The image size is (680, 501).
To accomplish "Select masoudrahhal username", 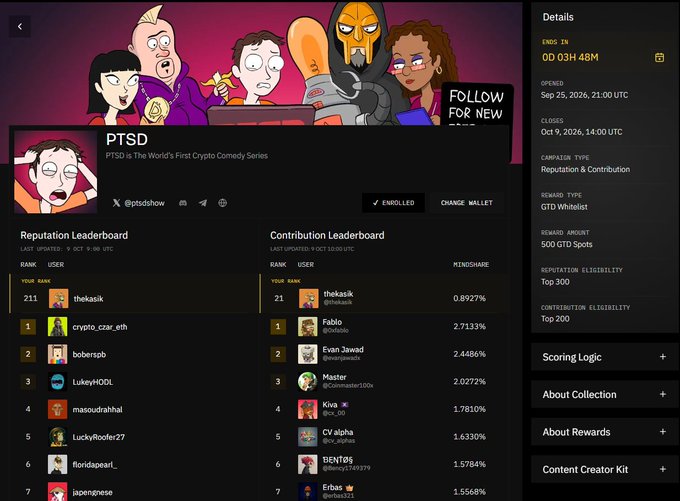I will click(x=97, y=409).
